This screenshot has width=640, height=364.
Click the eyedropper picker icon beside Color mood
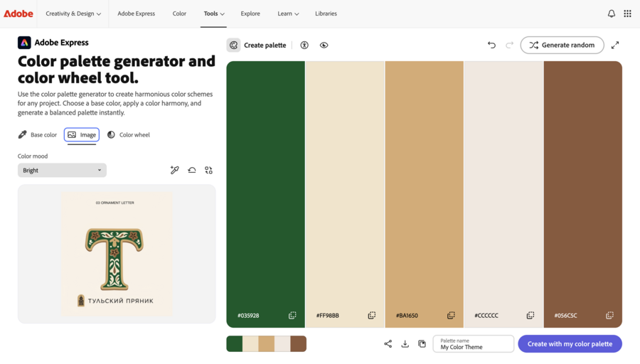click(x=175, y=170)
